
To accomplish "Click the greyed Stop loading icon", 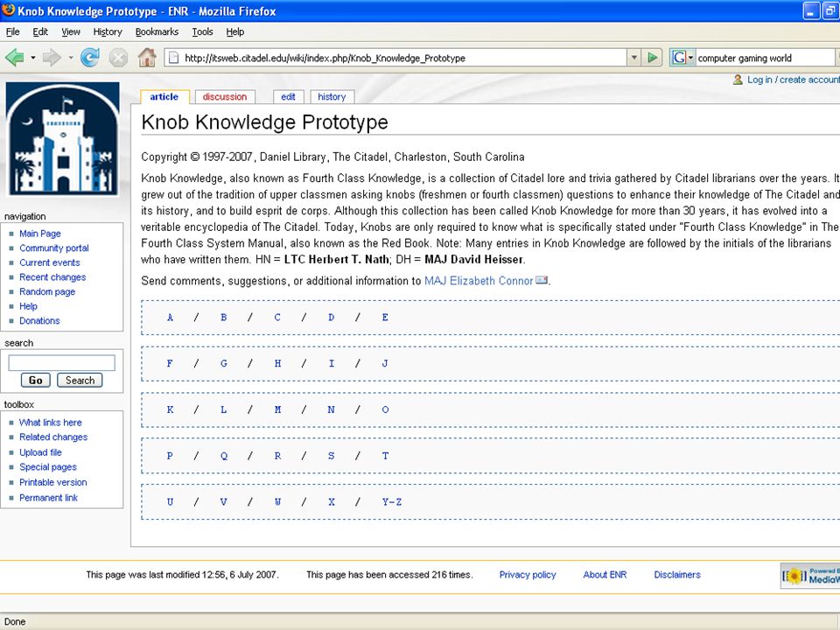I will [118, 58].
